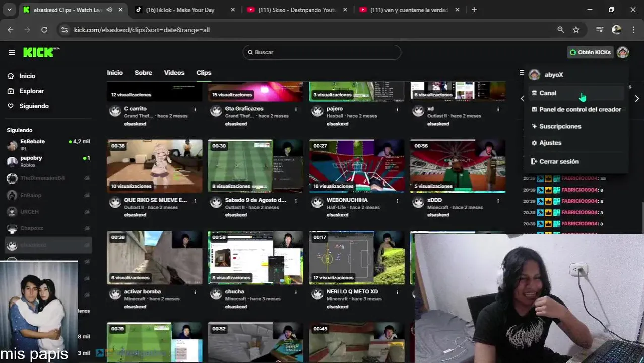Viewport: 644px width, 363px height.
Task: Play the WEBONUCHIHA clip thumbnail
Action: (357, 166)
